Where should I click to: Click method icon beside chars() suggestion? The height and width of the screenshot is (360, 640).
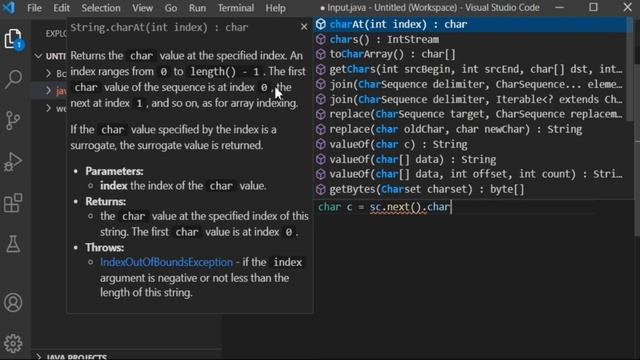pos(321,39)
